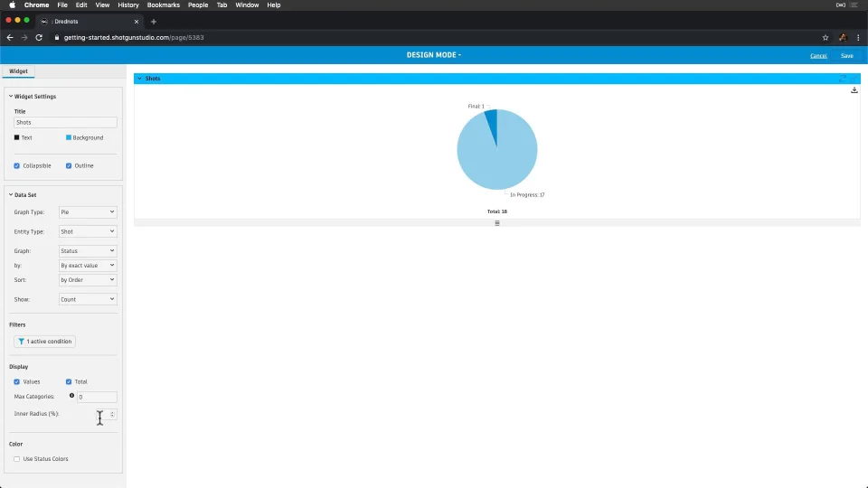Open a new browser tab
The width and height of the screenshot is (868, 488).
154,22
